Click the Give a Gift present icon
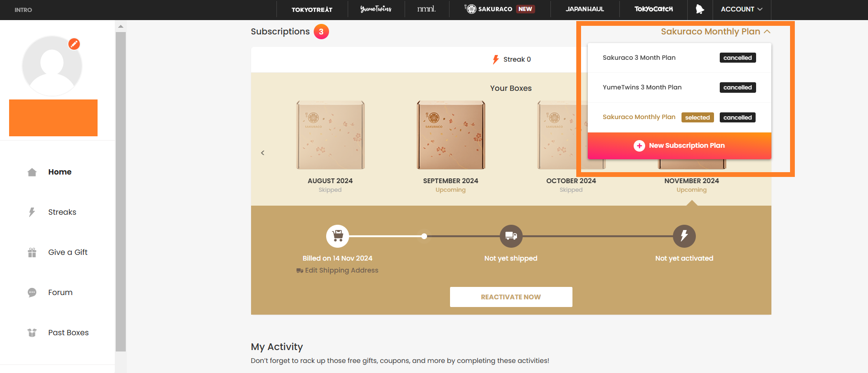868x373 pixels. [x=32, y=252]
